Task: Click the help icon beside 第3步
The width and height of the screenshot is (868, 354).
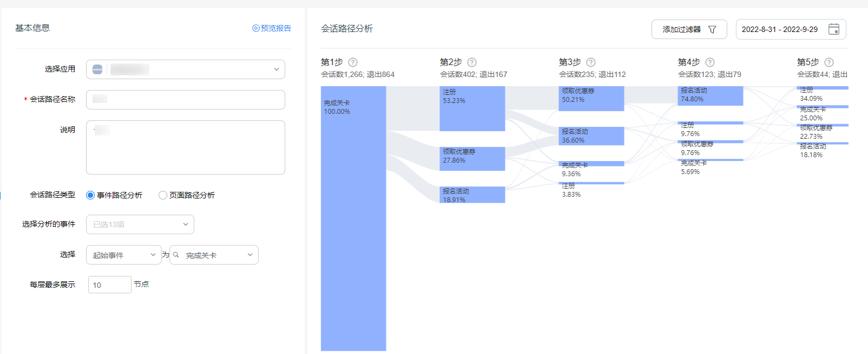Action: pyautogui.click(x=591, y=62)
